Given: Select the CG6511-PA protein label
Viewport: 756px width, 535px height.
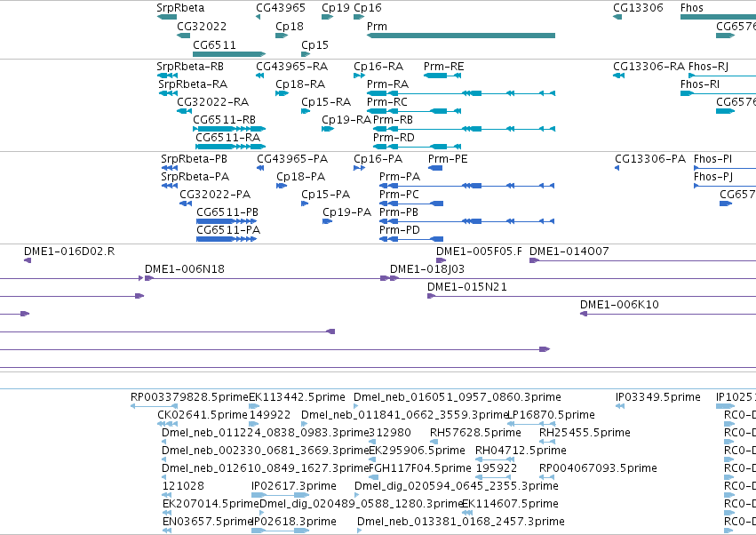Looking at the screenshot, I should [x=228, y=230].
